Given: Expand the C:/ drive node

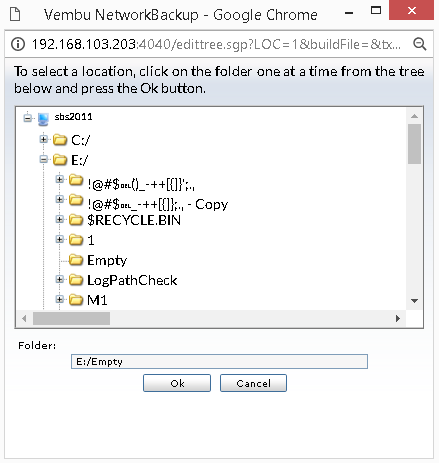Looking at the screenshot, I should [43, 139].
